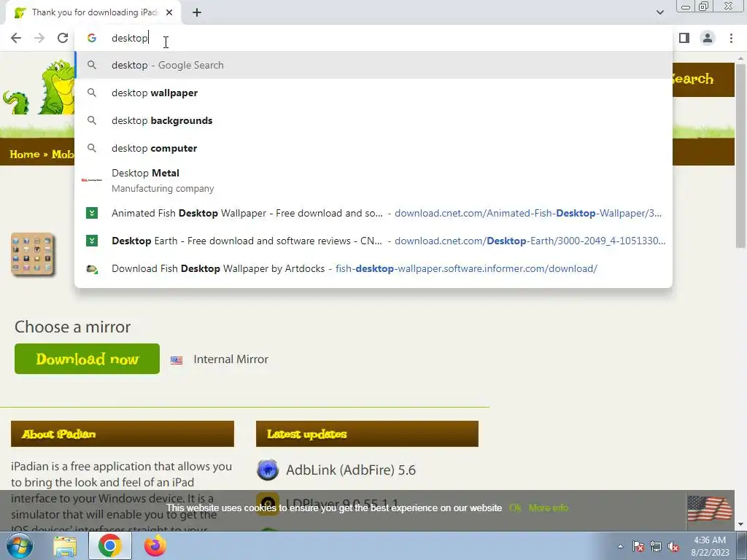Go back to the previous page
Screen dimensions: 747x560
coord(16,38)
